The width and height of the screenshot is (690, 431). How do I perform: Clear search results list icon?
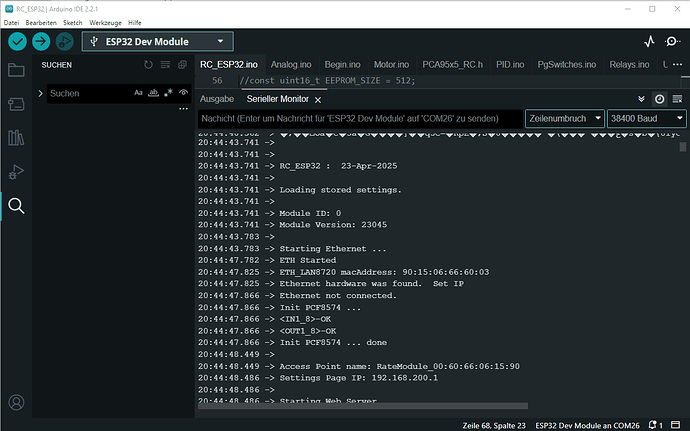pos(165,65)
